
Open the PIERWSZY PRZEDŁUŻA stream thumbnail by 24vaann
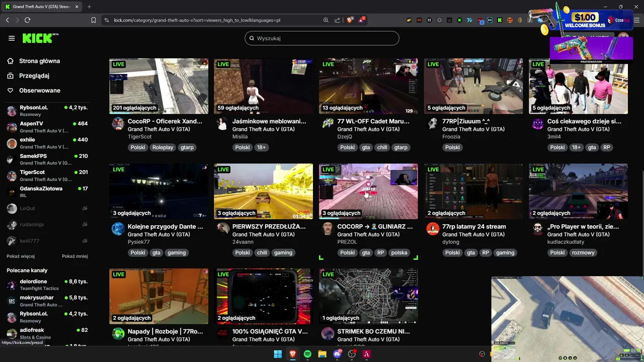click(263, 191)
